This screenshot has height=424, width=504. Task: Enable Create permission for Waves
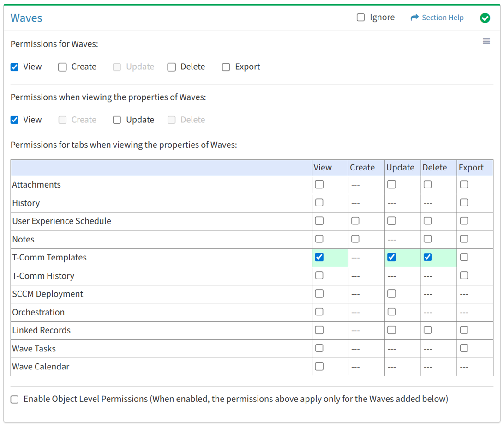click(x=63, y=67)
